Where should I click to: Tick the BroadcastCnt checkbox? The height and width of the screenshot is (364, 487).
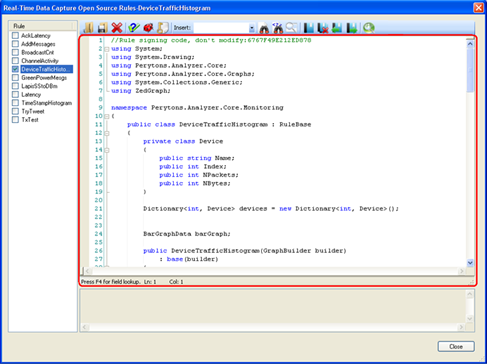15,52
